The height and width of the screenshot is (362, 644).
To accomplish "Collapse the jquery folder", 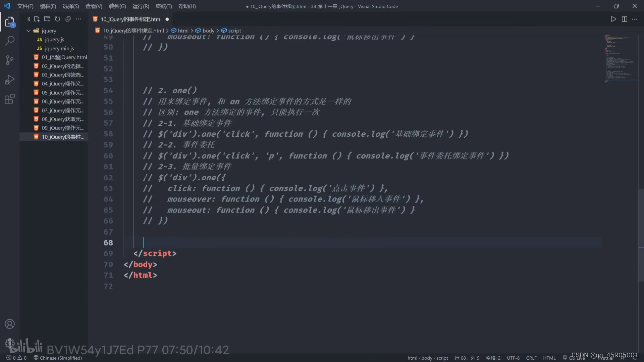I will pos(29,31).
